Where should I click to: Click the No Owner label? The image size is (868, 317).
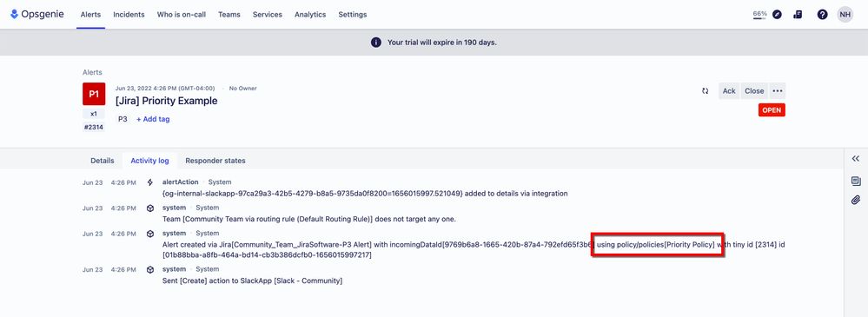tap(243, 89)
